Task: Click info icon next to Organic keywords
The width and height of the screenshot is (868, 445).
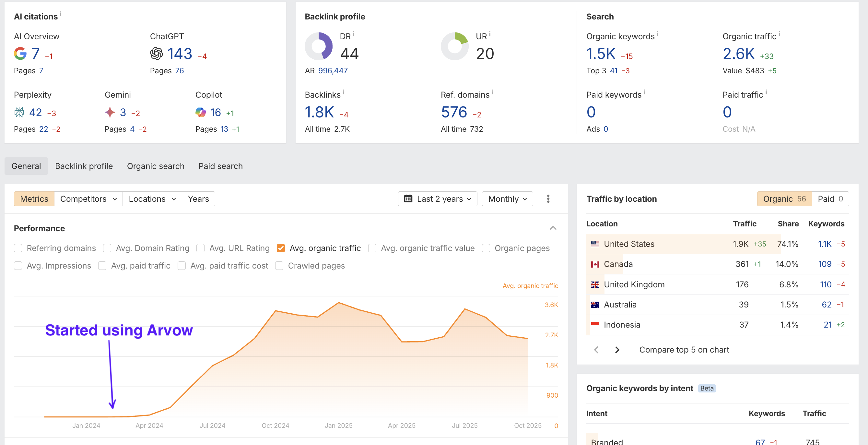Action: 658,34
